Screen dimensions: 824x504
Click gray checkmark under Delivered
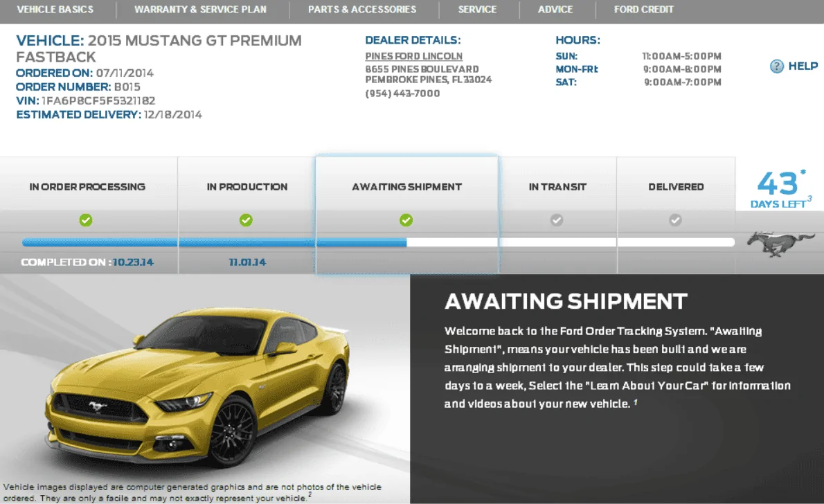click(675, 220)
